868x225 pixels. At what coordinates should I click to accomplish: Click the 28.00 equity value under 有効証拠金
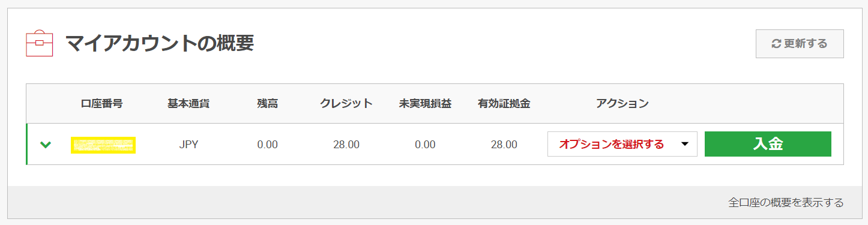click(504, 145)
